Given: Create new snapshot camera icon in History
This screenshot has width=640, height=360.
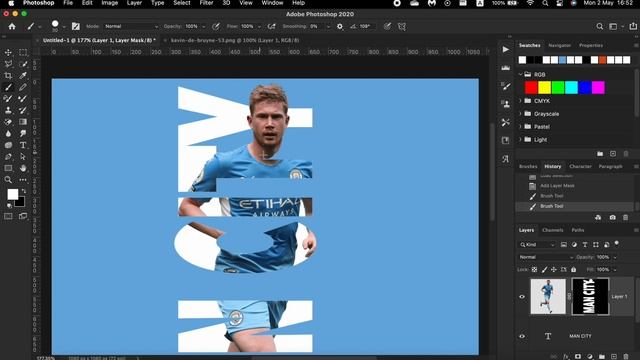Looking at the screenshot, I should click(x=613, y=218).
